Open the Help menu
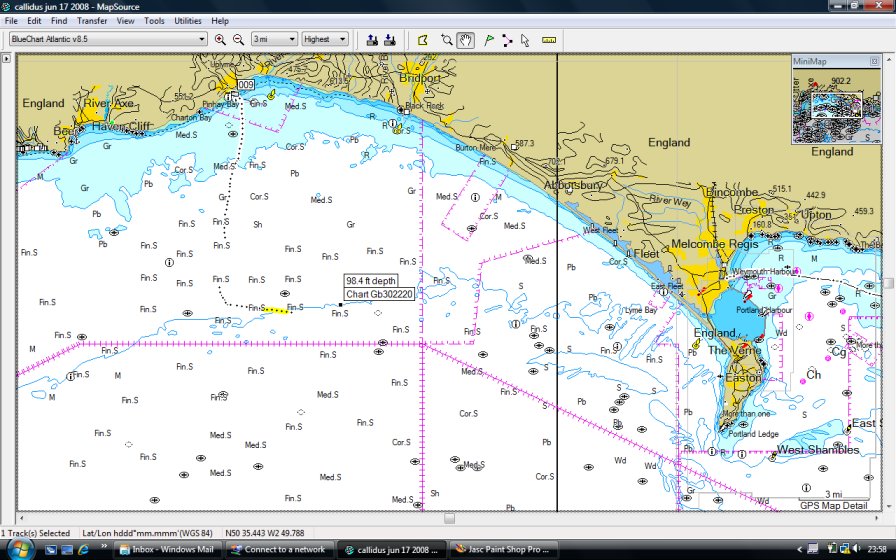This screenshot has height=560, width=896. click(x=220, y=21)
